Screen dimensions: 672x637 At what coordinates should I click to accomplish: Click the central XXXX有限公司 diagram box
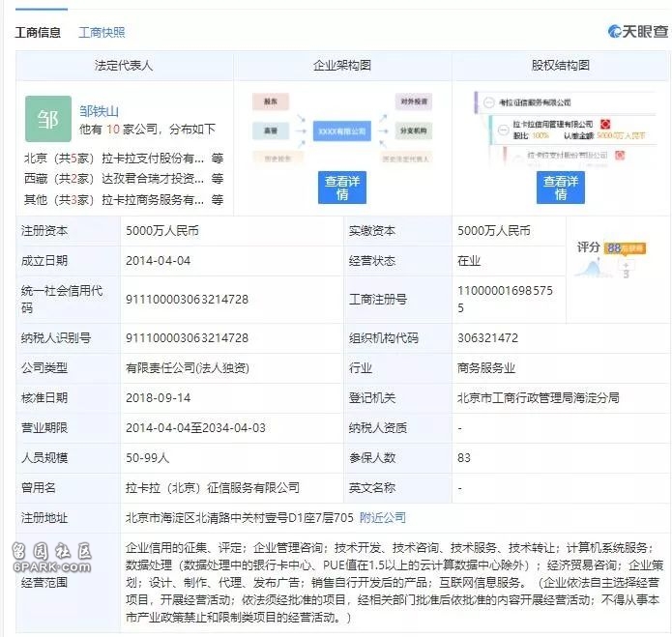pos(342,131)
